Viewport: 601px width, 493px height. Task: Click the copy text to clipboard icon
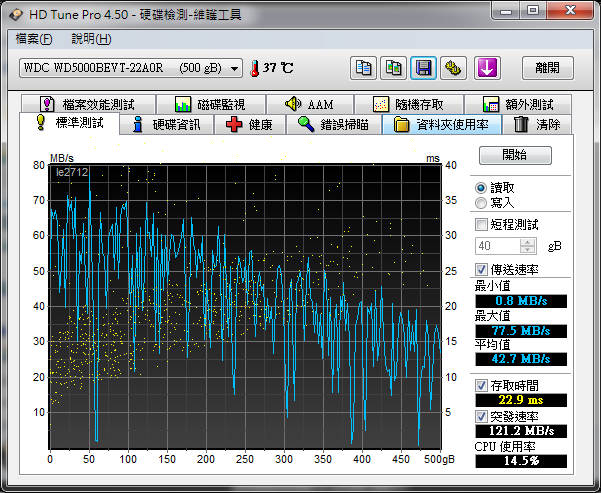[x=363, y=68]
